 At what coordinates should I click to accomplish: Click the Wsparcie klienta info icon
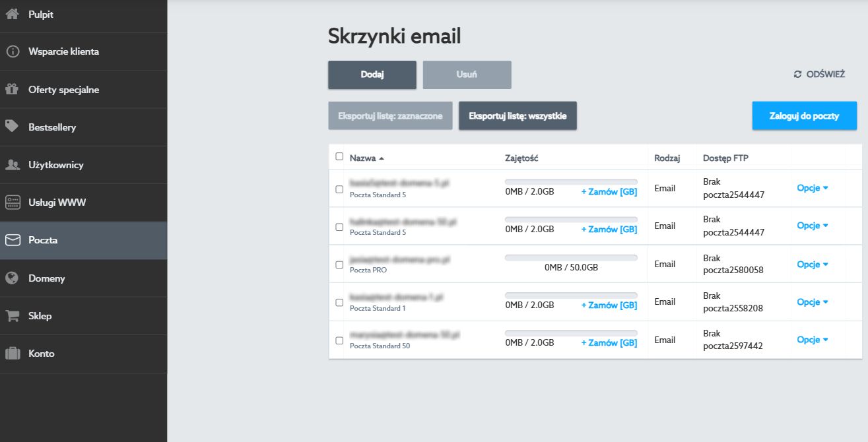tap(12, 51)
